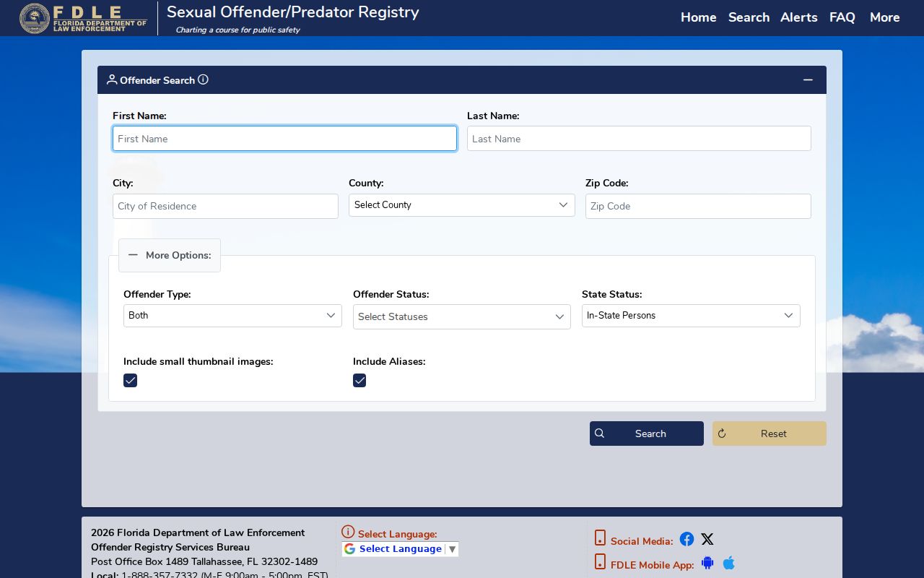Open the Offender Search info icon
This screenshot has height=578, width=924.
click(x=203, y=79)
